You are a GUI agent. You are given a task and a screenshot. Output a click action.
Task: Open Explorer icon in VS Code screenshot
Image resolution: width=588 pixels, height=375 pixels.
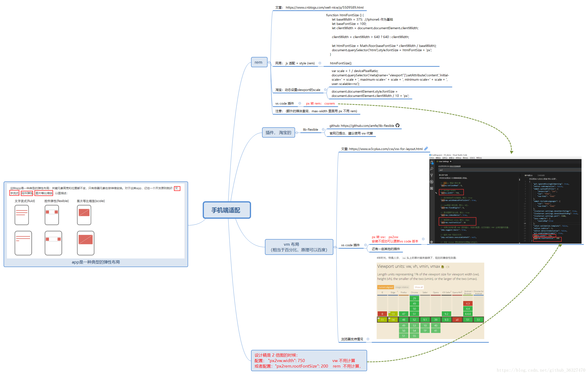tap(432, 162)
